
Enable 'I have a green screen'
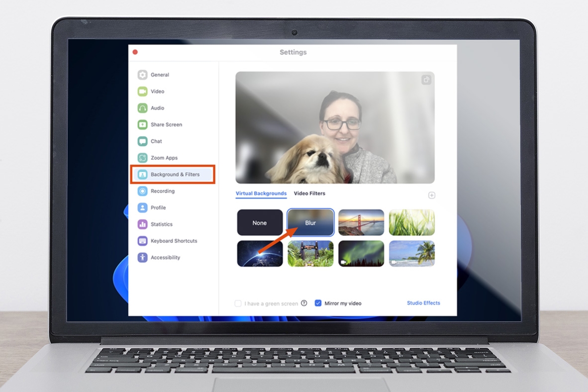pyautogui.click(x=238, y=303)
